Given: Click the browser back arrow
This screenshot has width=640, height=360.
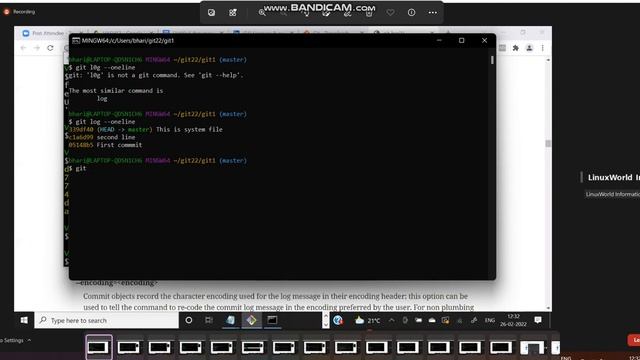Looking at the screenshot, I should pos(23,48).
